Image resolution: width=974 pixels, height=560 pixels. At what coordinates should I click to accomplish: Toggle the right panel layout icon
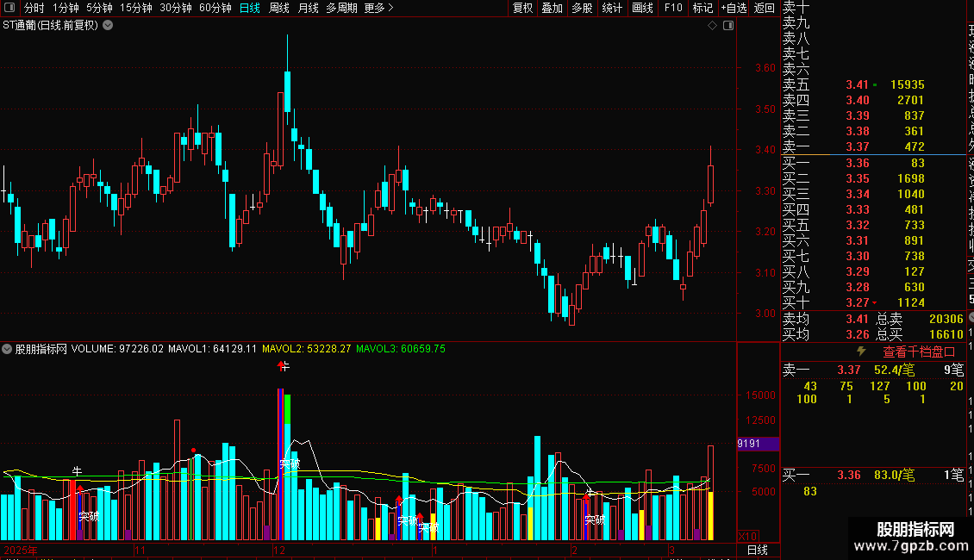[x=728, y=26]
